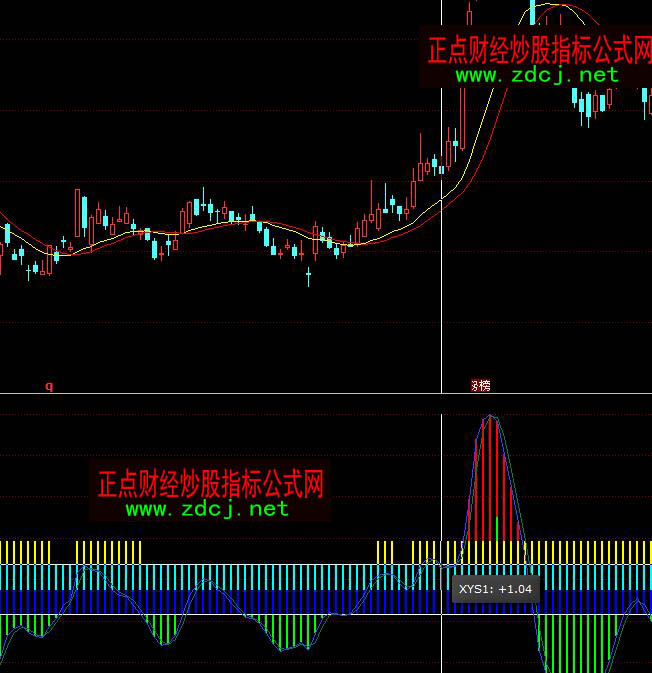Open the www.zdcj.net link in the price chart
The image size is (652, 673).
pyautogui.click(x=537, y=75)
